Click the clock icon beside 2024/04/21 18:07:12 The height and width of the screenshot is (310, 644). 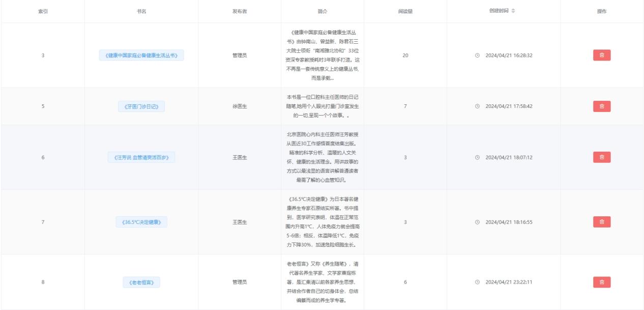click(x=477, y=157)
